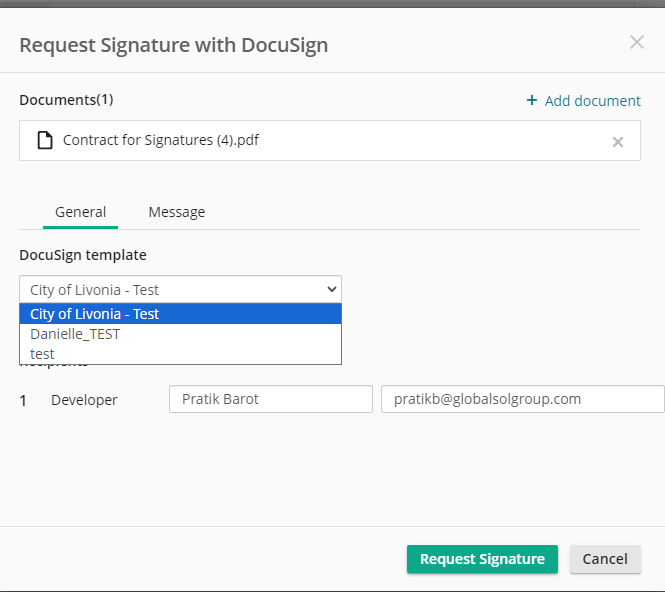Image resolution: width=665 pixels, height=592 pixels.
Task: Choose the Danielle_TEST template option
Action: click(x=75, y=334)
